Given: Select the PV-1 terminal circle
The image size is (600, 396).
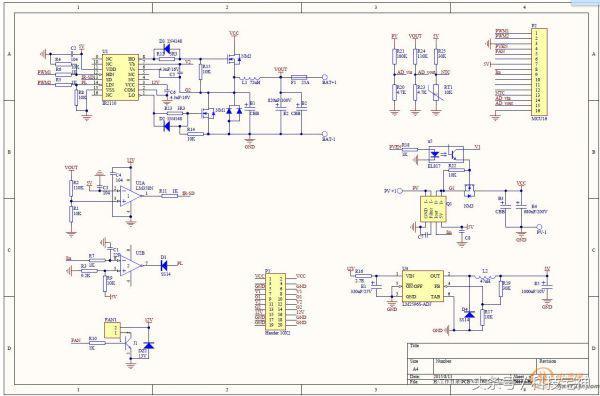Looking at the screenshot, I should [x=539, y=227].
